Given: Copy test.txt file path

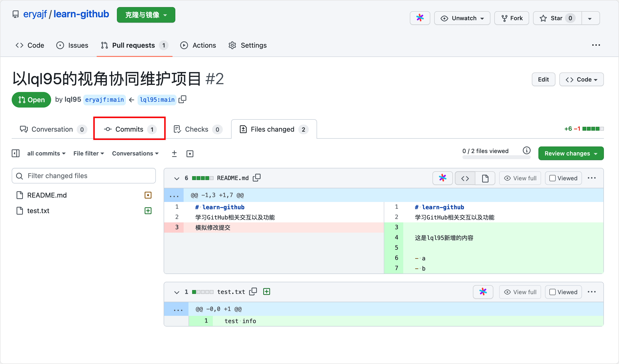Looking at the screenshot, I should (x=253, y=291).
